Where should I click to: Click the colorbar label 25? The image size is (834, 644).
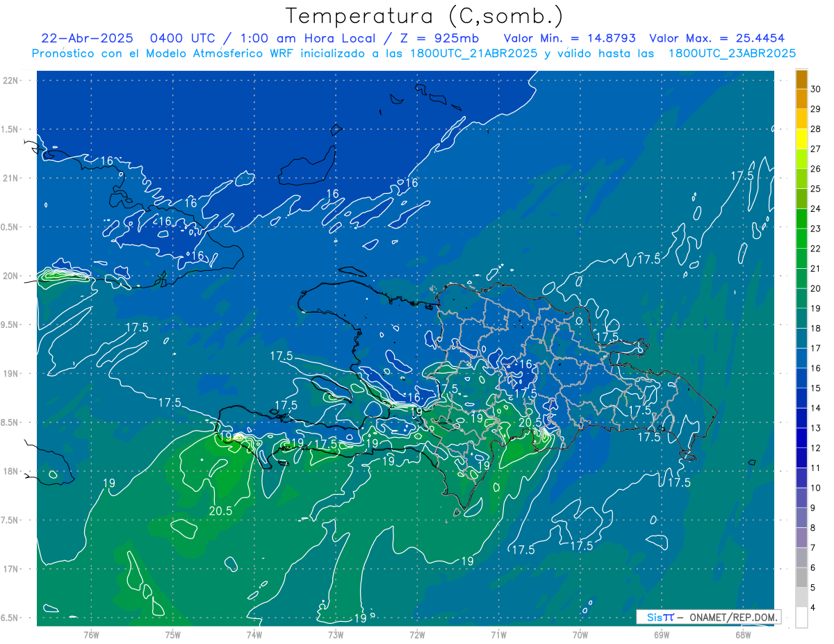click(816, 189)
